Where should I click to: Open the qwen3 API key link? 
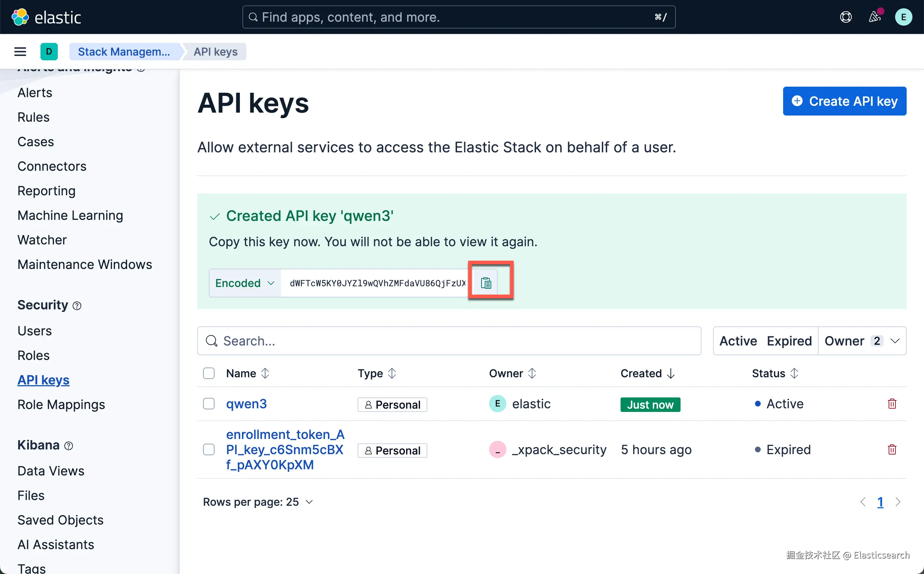pos(246,404)
